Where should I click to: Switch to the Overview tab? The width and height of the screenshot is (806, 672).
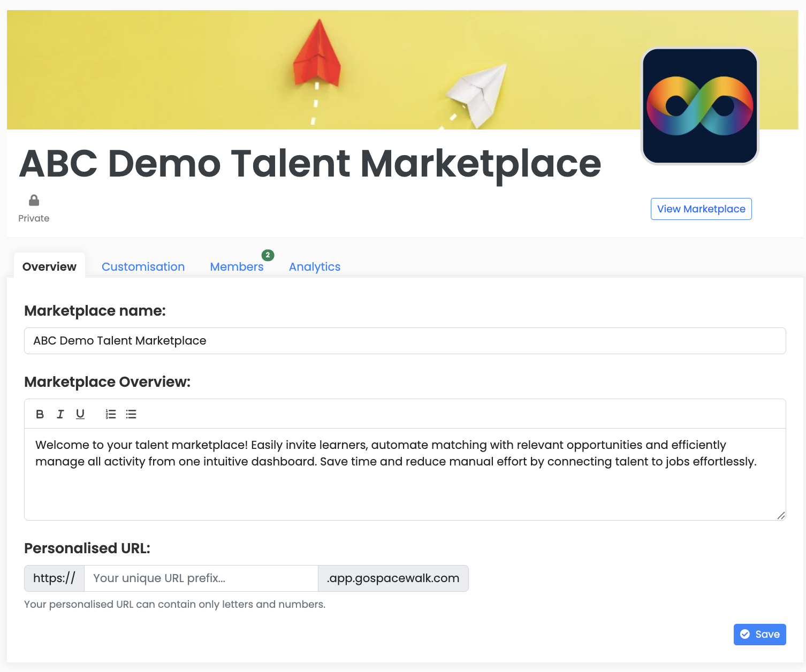[49, 266]
